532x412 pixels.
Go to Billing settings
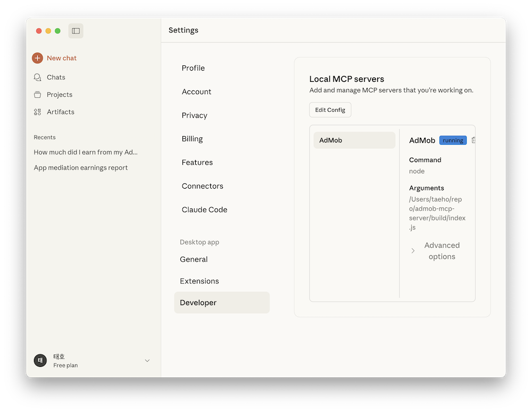(192, 139)
